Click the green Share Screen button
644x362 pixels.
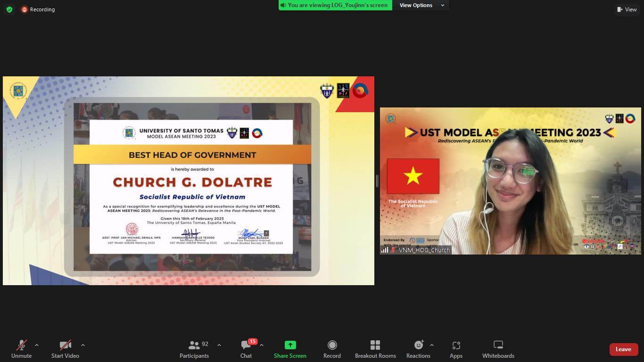[x=290, y=349]
